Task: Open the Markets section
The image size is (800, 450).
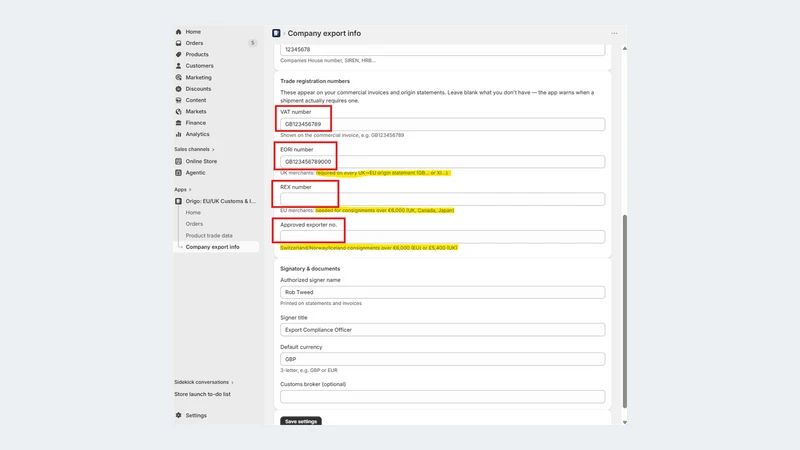Action: coord(196,111)
